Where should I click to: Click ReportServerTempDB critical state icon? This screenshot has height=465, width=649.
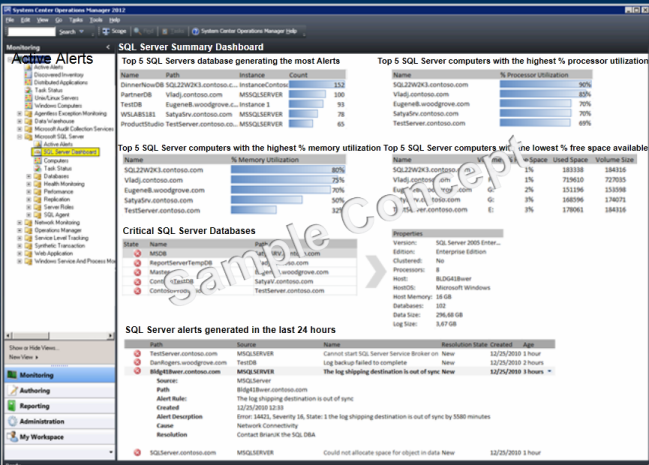point(137,263)
